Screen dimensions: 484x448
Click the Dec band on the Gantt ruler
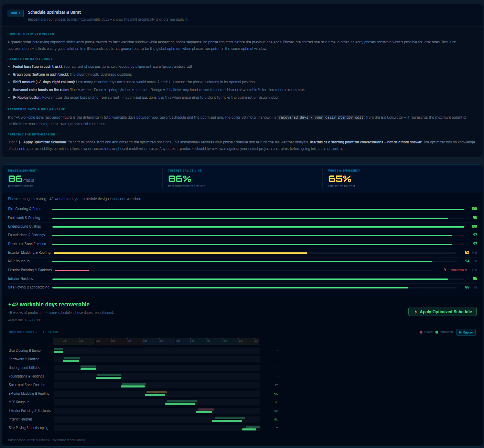click(x=151, y=341)
